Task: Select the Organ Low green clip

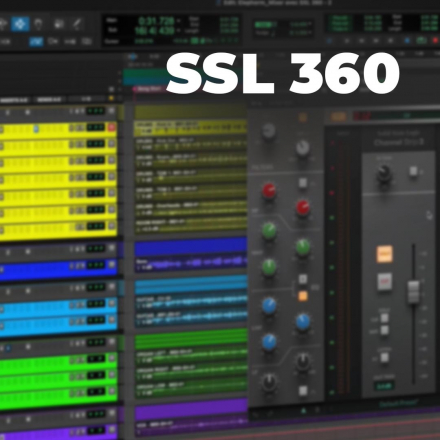Action: [191, 389]
